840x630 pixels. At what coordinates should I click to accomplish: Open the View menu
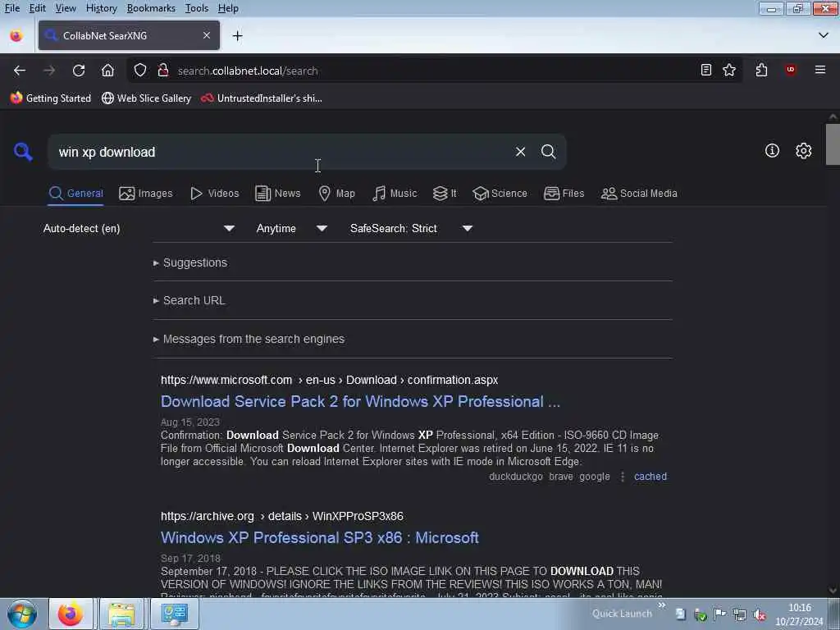[66, 8]
